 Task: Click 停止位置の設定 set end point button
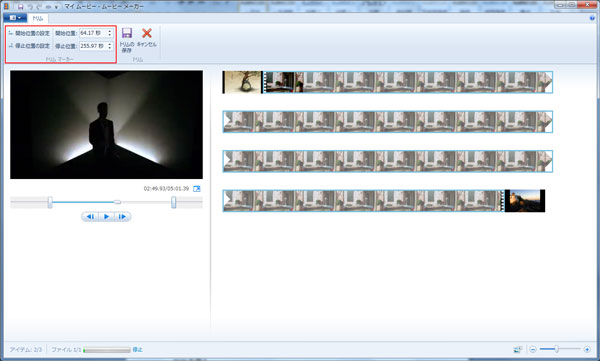(x=29, y=46)
